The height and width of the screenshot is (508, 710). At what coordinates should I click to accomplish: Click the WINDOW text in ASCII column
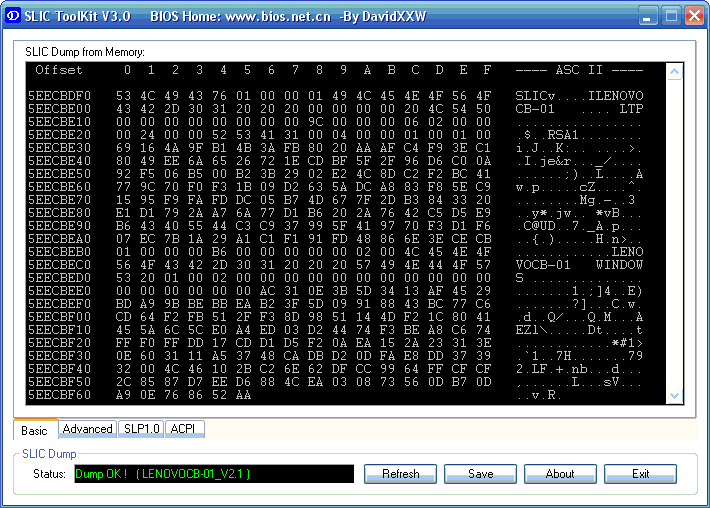point(619,265)
